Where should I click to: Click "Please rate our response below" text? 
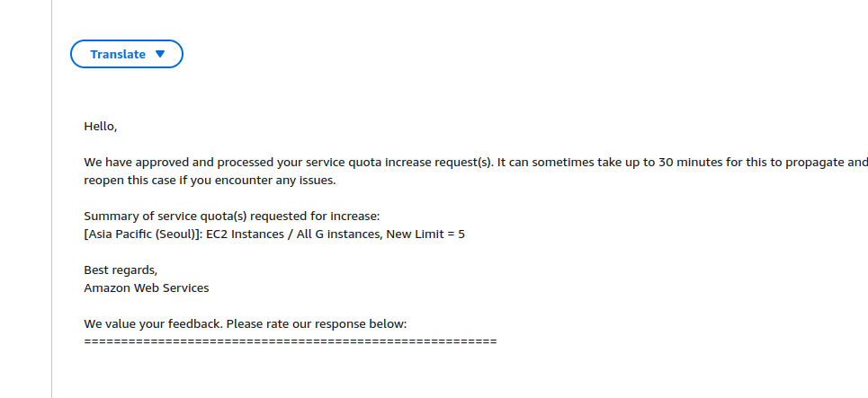[x=317, y=324]
